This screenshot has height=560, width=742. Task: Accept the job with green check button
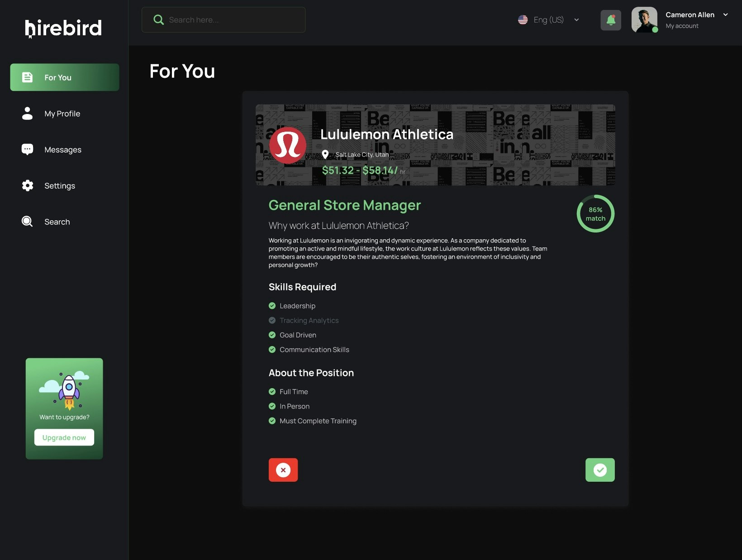coord(600,470)
